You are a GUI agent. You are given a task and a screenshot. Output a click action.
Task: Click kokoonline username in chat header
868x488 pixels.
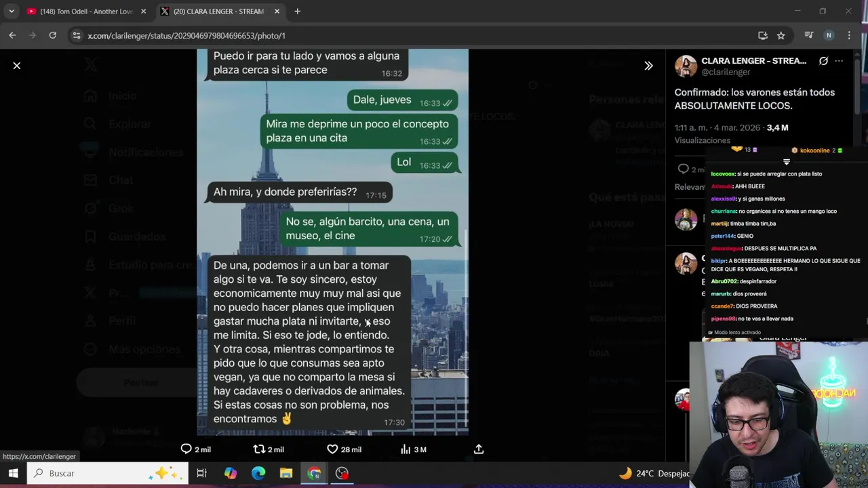point(814,150)
